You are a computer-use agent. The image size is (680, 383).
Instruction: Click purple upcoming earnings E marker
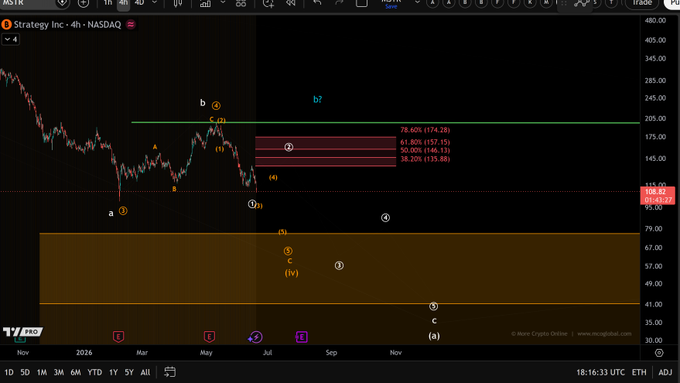[x=301, y=337]
